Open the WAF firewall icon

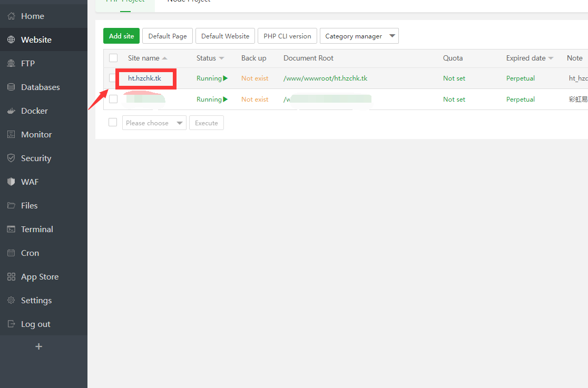click(x=11, y=182)
